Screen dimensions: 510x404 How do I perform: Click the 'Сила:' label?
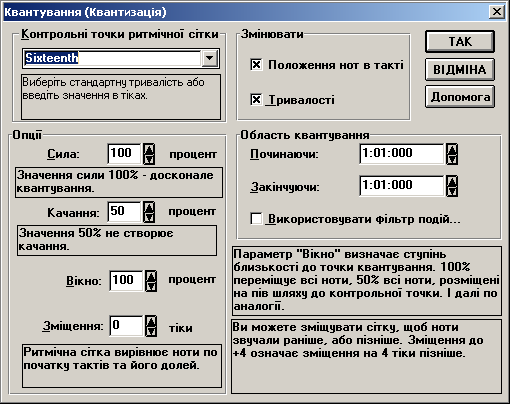click(x=63, y=154)
